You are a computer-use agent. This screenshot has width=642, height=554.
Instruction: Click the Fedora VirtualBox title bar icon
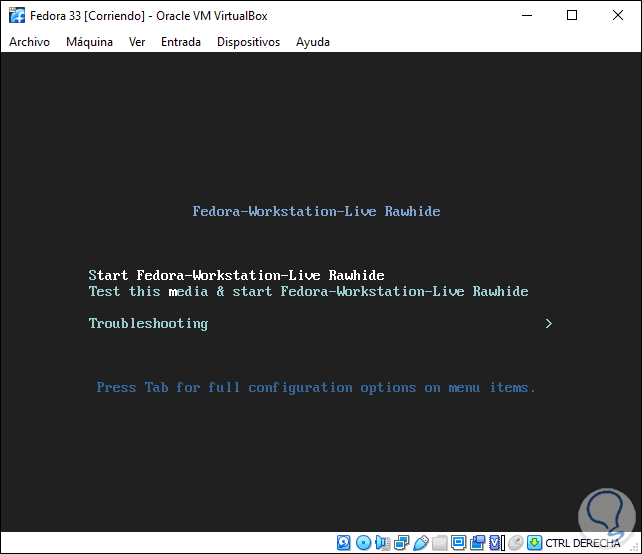click(x=17, y=16)
